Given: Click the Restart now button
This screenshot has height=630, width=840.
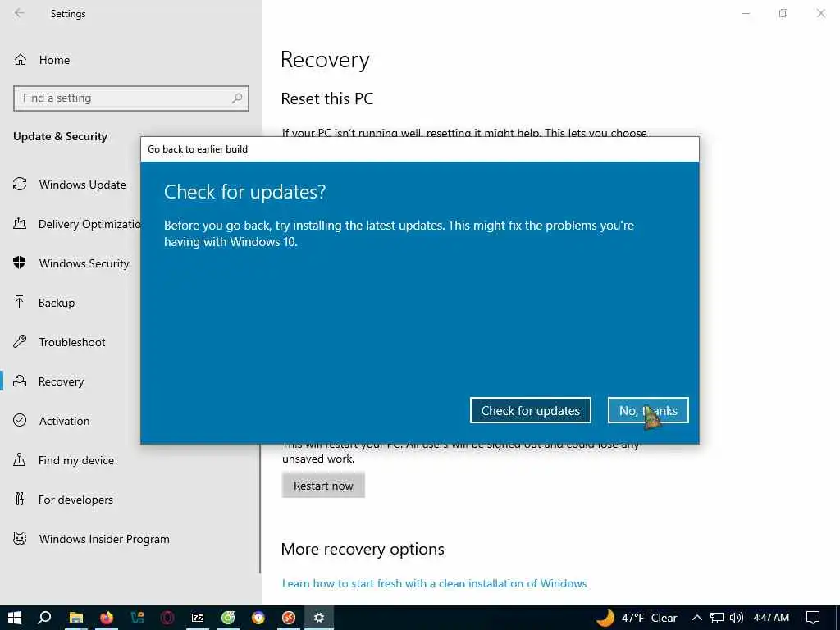Looking at the screenshot, I should pos(323,486).
